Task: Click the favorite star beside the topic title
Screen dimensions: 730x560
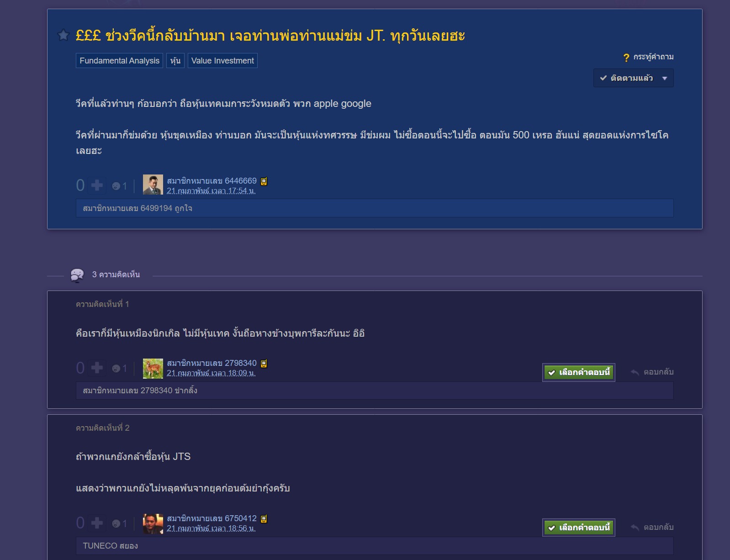Action: point(63,35)
